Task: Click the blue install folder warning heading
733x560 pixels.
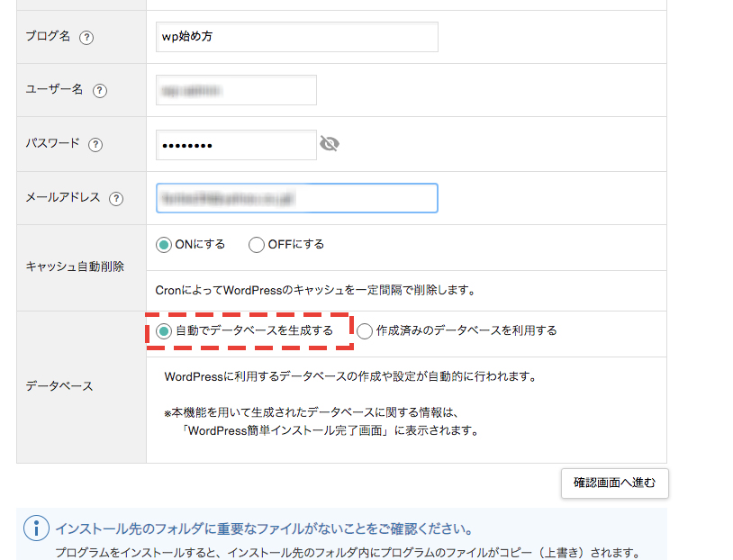Action: pyautogui.click(x=264, y=528)
